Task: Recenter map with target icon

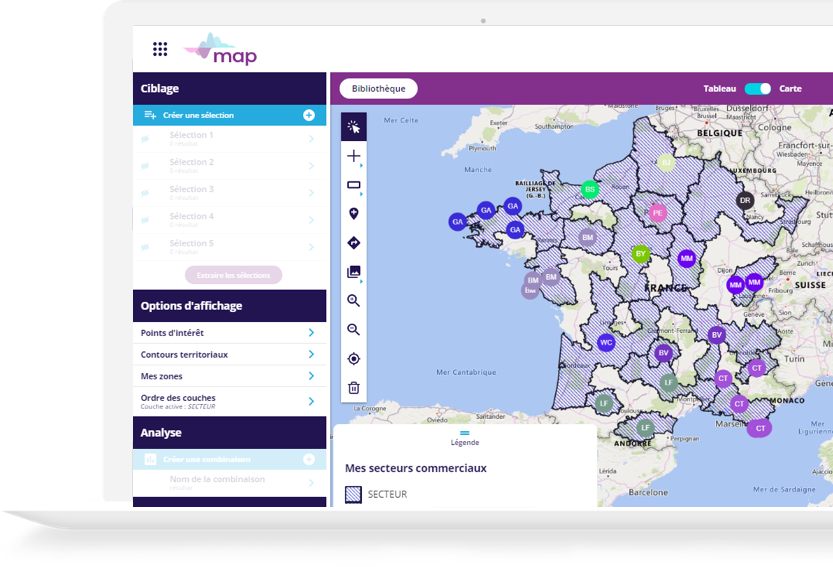Action: 353,359
